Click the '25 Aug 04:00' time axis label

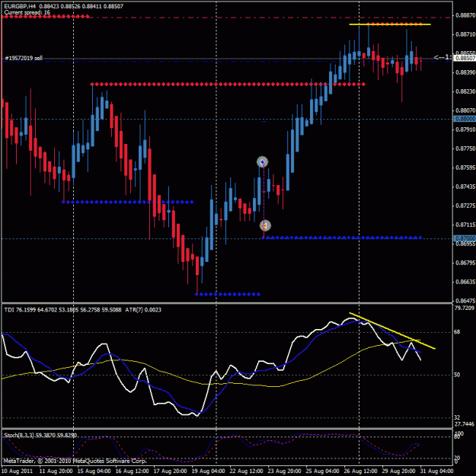(322, 471)
